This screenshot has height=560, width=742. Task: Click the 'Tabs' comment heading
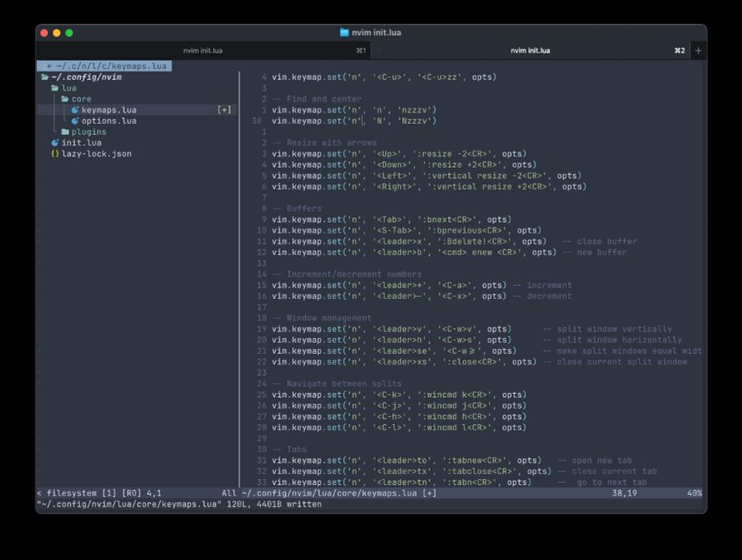289,449
